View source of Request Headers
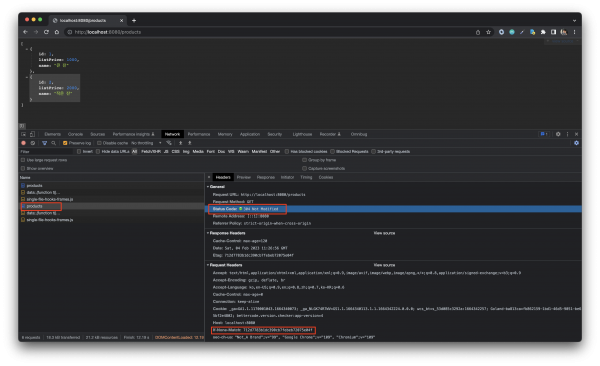600x366 pixels. point(384,265)
